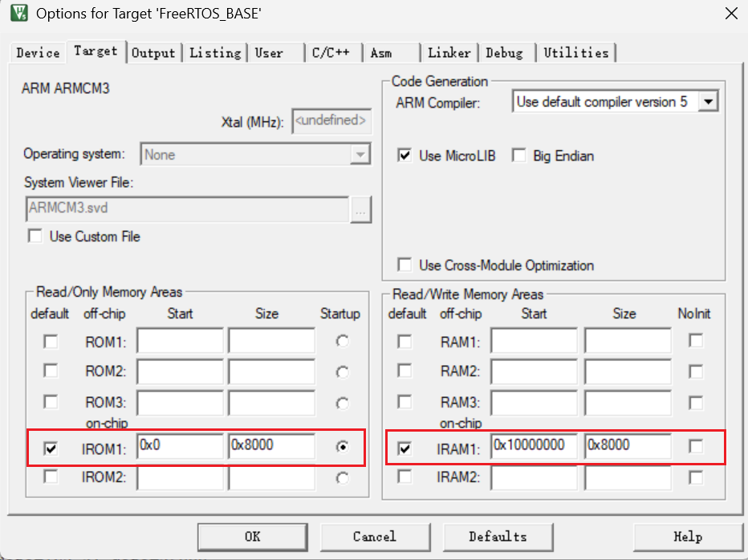748x560 pixels.
Task: Click the Xtal (MHz) input field
Action: [331, 121]
